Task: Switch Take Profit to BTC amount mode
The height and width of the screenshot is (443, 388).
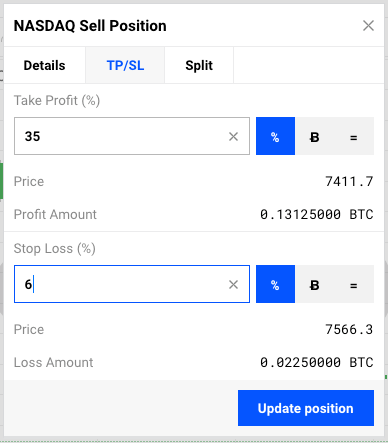Action: [x=314, y=136]
